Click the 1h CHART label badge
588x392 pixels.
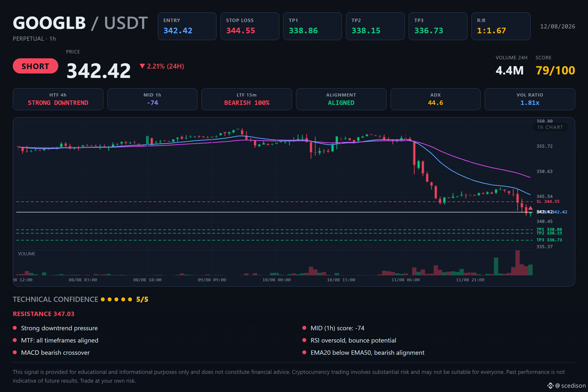(x=550, y=127)
